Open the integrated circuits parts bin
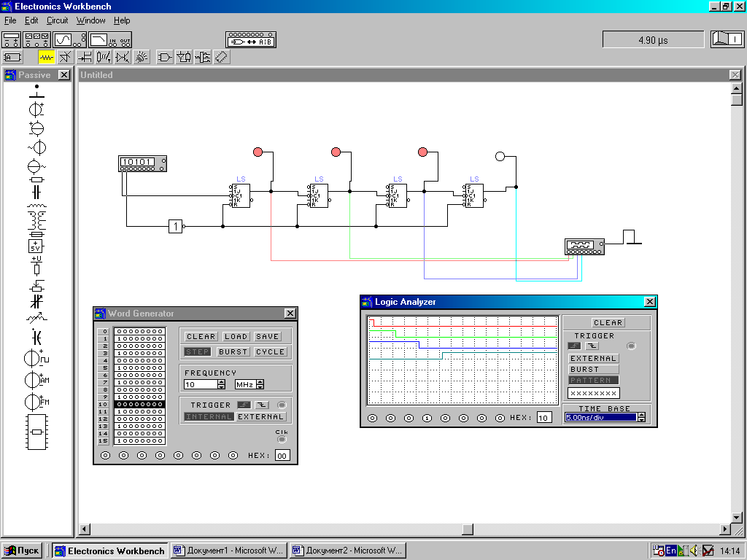The image size is (747, 560). [x=222, y=58]
